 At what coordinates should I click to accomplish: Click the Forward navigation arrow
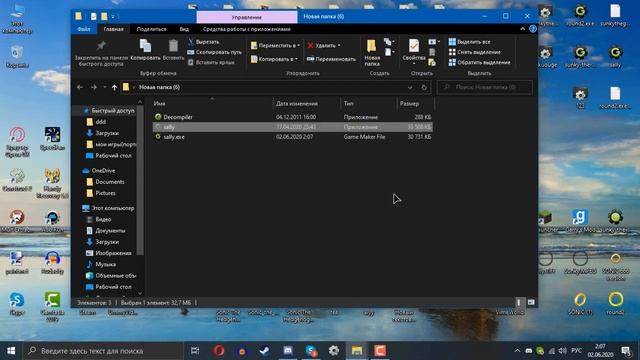(x=94, y=87)
